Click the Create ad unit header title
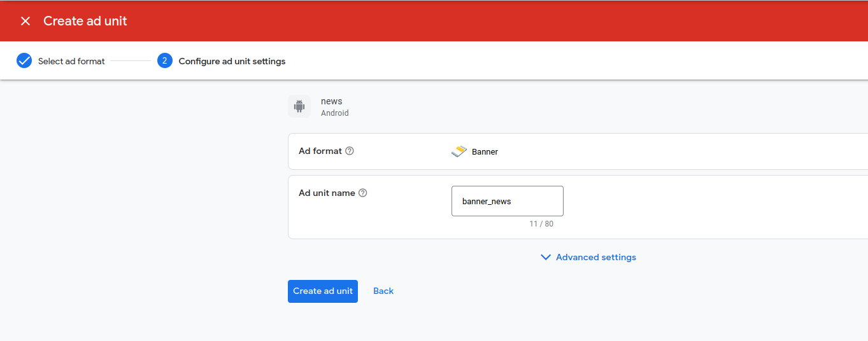Image resolution: width=868 pixels, height=341 pixels. tap(85, 21)
